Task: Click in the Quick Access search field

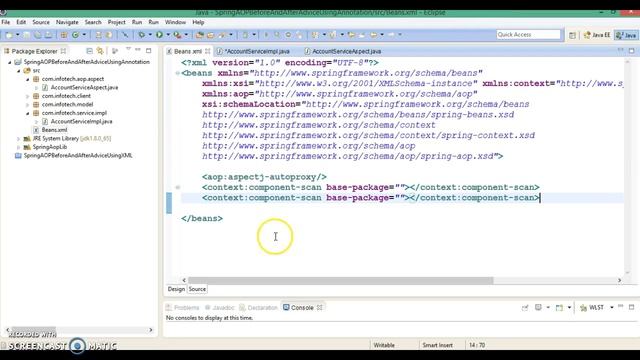Action: tap(529, 35)
